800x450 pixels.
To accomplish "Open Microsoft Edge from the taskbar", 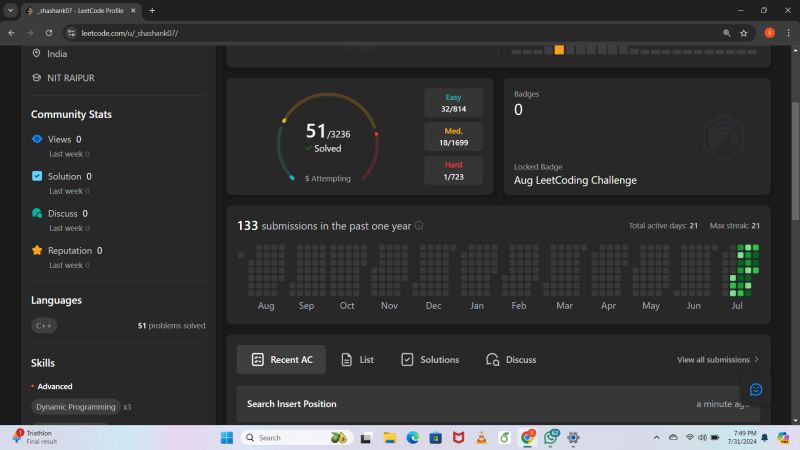I will pos(413,438).
